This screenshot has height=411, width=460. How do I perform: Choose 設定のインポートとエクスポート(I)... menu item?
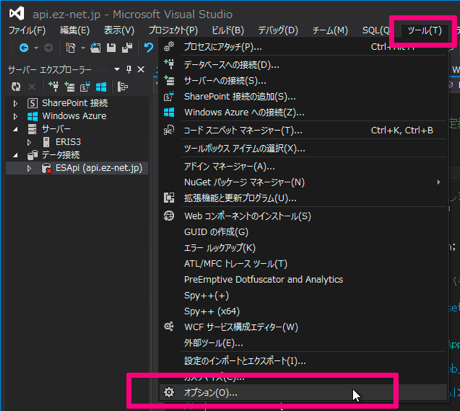tap(303, 361)
